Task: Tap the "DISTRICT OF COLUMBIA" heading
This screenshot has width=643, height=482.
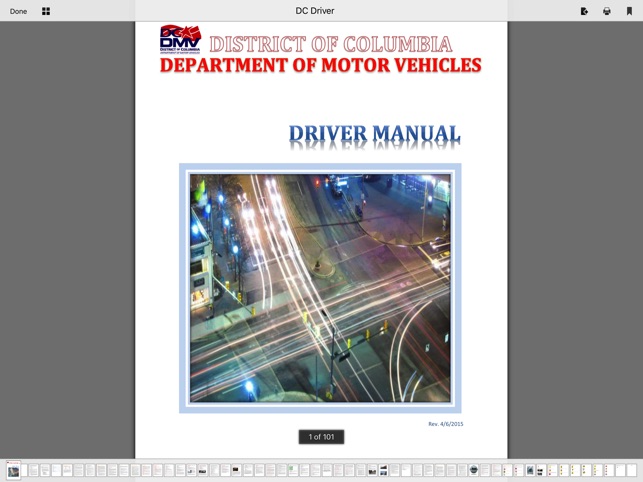Action: [330, 45]
